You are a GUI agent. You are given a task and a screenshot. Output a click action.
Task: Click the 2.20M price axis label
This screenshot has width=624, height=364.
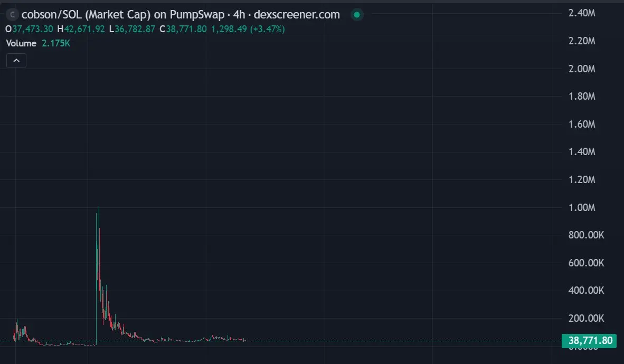pyautogui.click(x=582, y=41)
